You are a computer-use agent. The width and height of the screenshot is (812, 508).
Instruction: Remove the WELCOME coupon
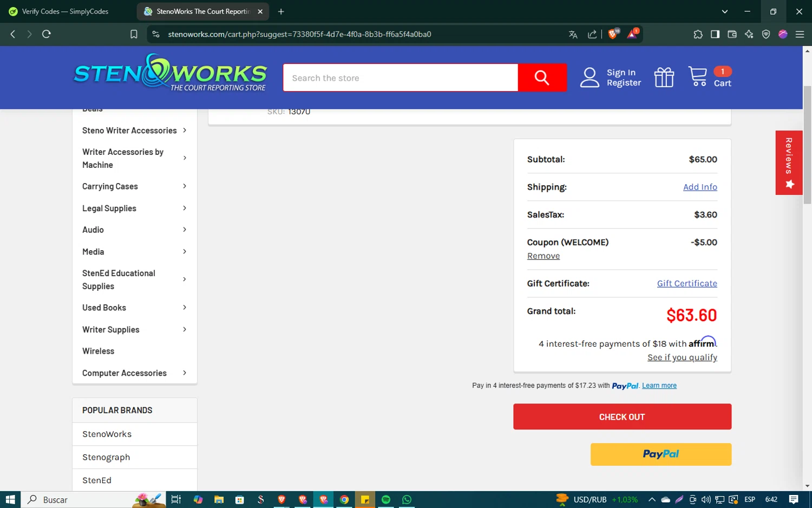[x=543, y=256]
